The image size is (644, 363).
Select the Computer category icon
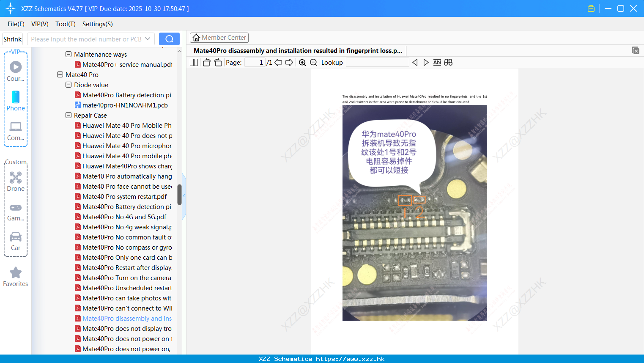[x=16, y=131]
